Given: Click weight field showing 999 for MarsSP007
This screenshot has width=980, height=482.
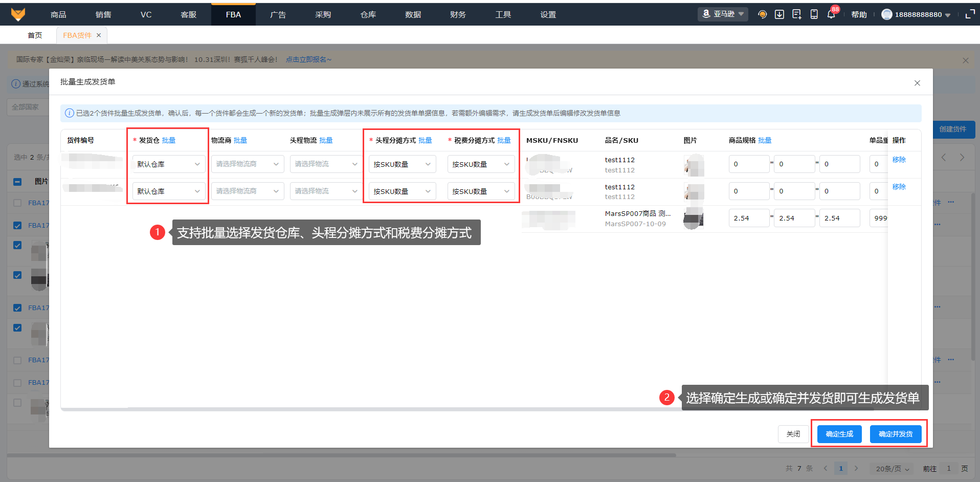Looking at the screenshot, I should coord(880,218).
